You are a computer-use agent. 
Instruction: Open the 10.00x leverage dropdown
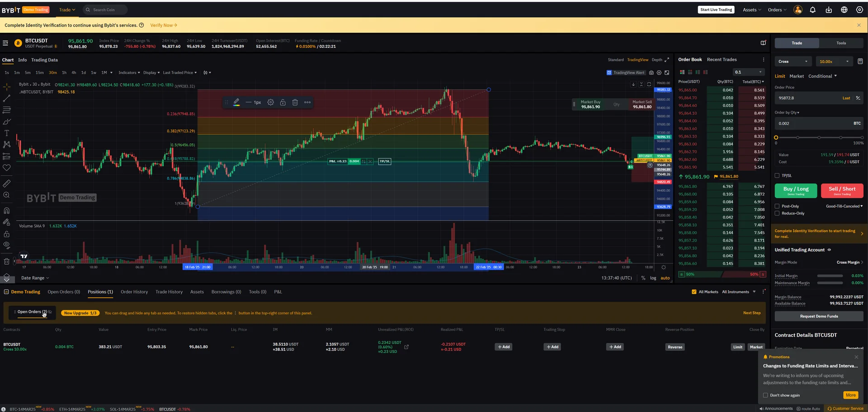pyautogui.click(x=835, y=61)
